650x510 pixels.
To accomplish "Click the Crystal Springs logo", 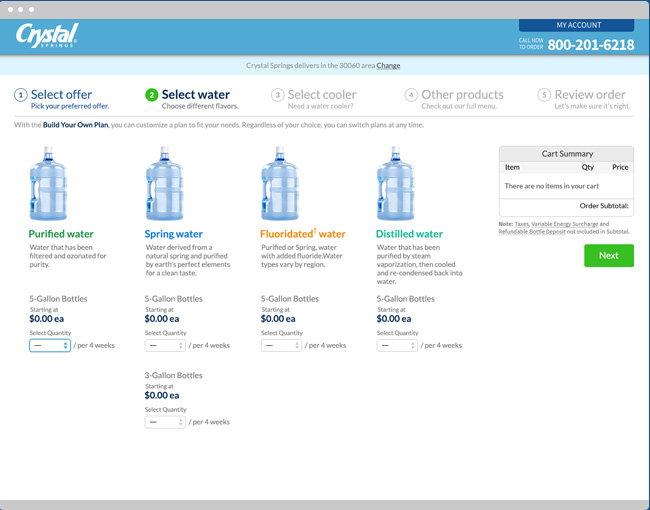I will (x=47, y=35).
